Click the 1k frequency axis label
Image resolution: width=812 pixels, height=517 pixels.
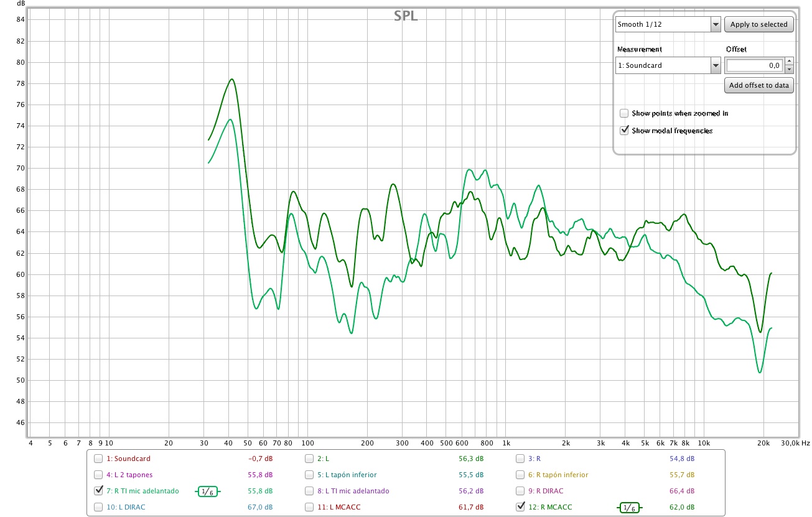[506, 443]
